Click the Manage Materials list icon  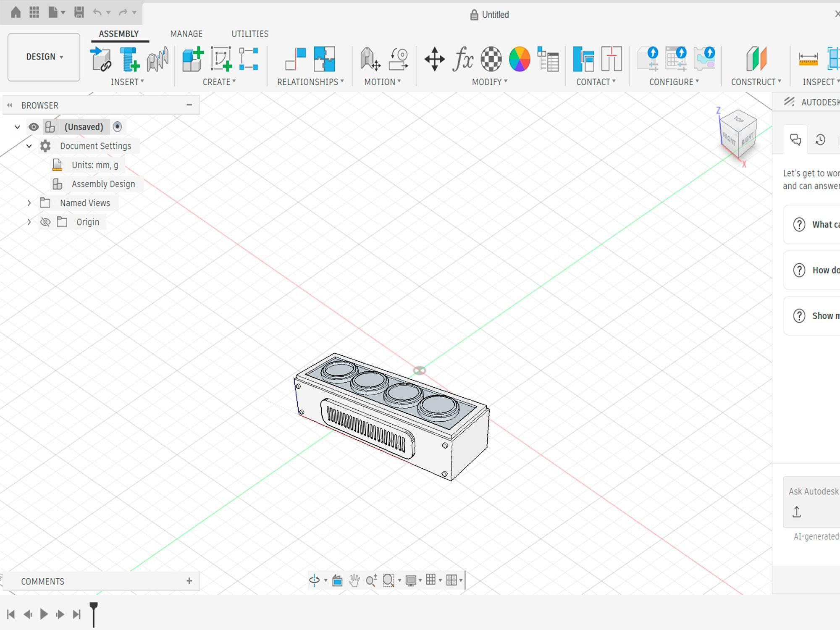point(548,59)
